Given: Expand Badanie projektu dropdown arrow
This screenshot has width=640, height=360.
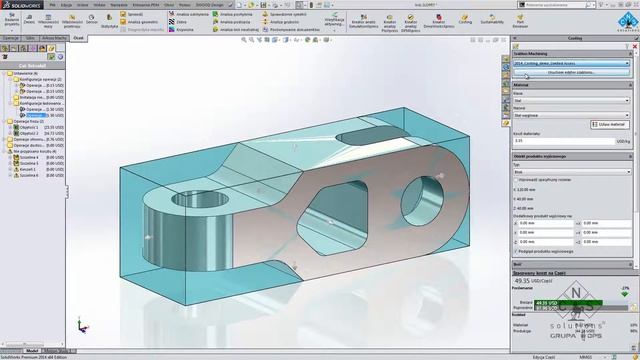Looking at the screenshot, I should click(x=11, y=30).
